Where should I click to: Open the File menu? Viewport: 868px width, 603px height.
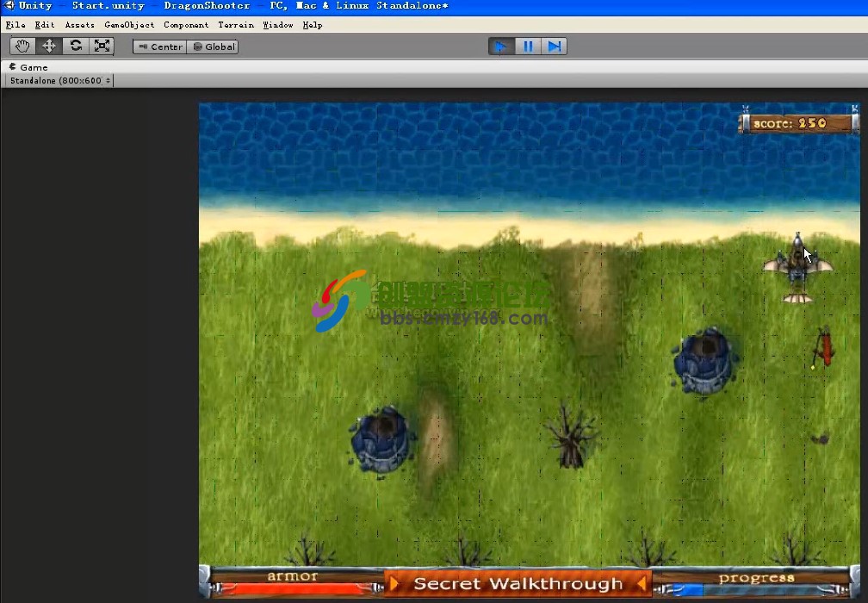(15, 25)
